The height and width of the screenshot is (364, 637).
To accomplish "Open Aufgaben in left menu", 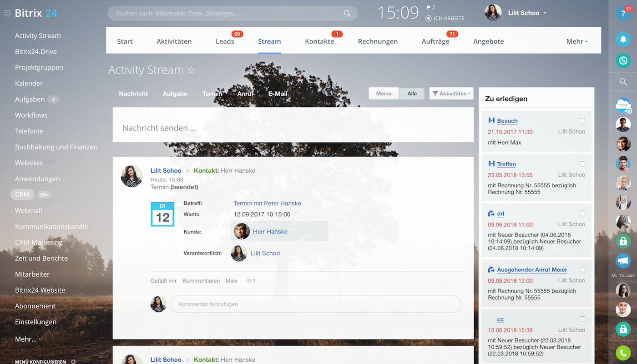I will [30, 100].
